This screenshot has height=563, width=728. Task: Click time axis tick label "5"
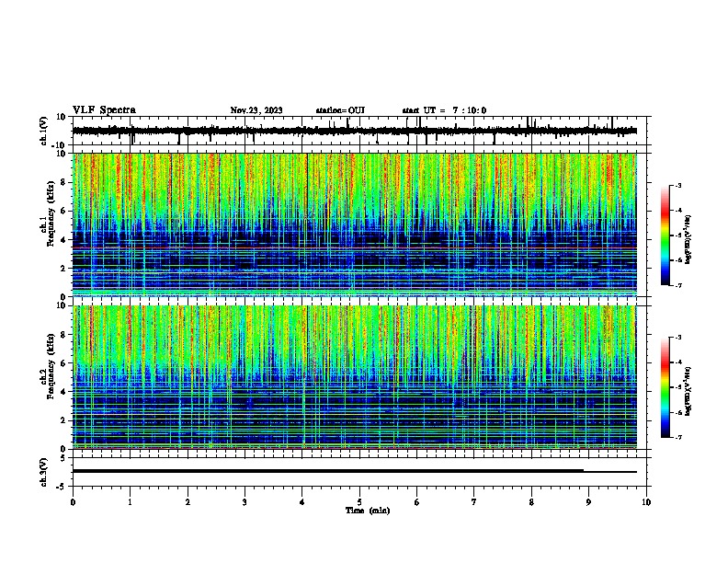tap(359, 502)
